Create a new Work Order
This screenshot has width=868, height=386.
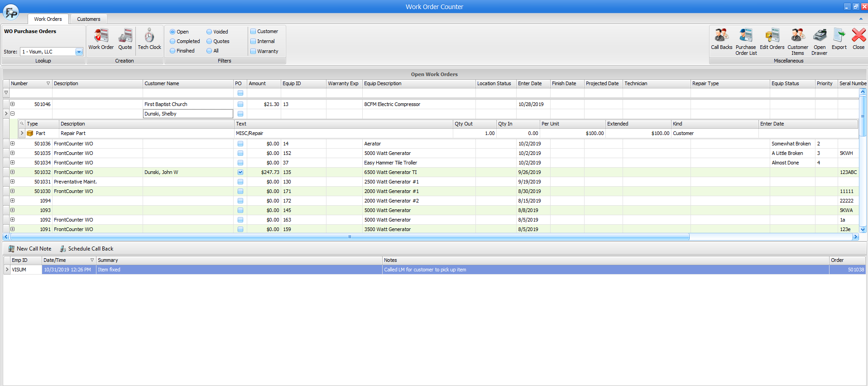tap(101, 39)
